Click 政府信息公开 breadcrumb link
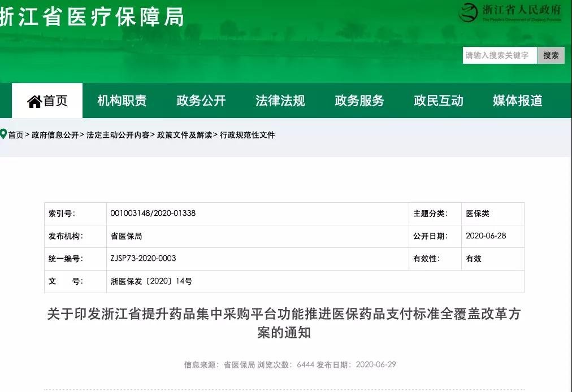572x392 pixels. pyautogui.click(x=55, y=135)
